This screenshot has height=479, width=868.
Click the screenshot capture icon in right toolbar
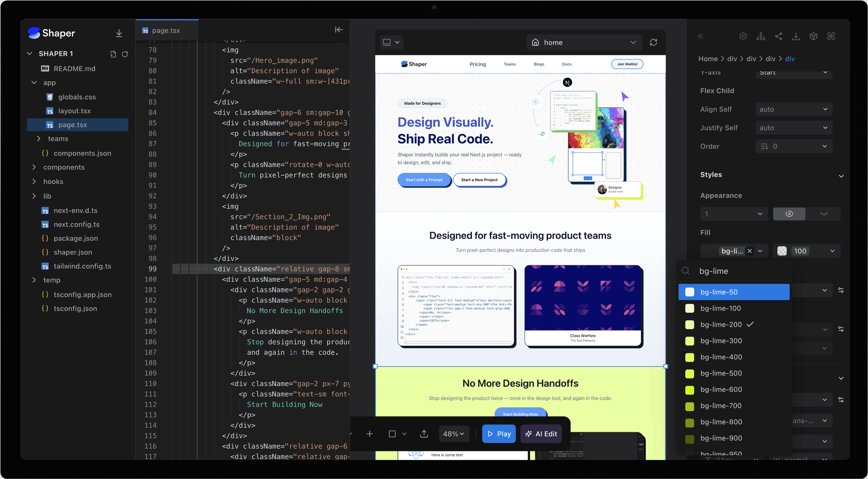click(x=831, y=36)
